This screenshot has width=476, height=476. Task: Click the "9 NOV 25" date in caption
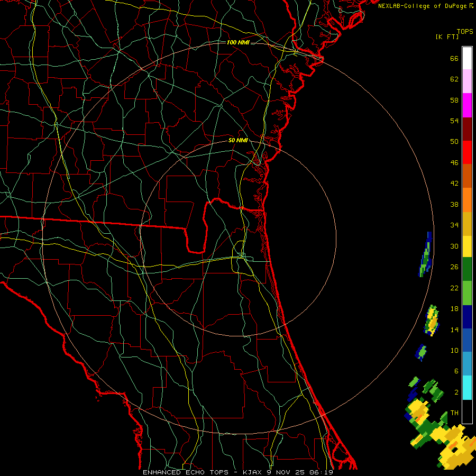coord(286,472)
